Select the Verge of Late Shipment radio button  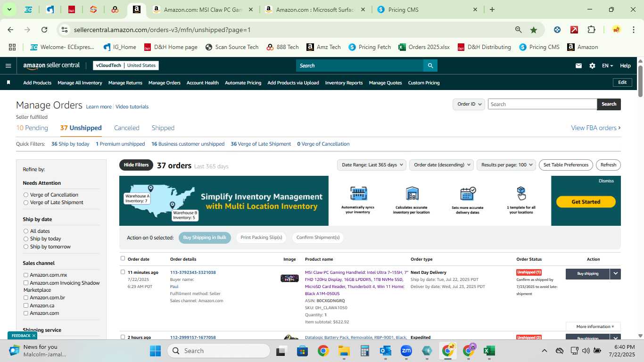point(26,203)
